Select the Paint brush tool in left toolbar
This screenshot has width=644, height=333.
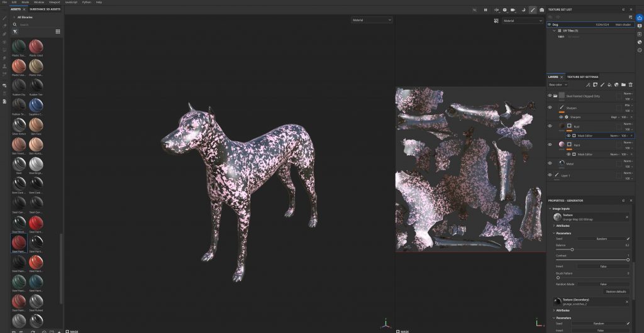click(x=4, y=18)
